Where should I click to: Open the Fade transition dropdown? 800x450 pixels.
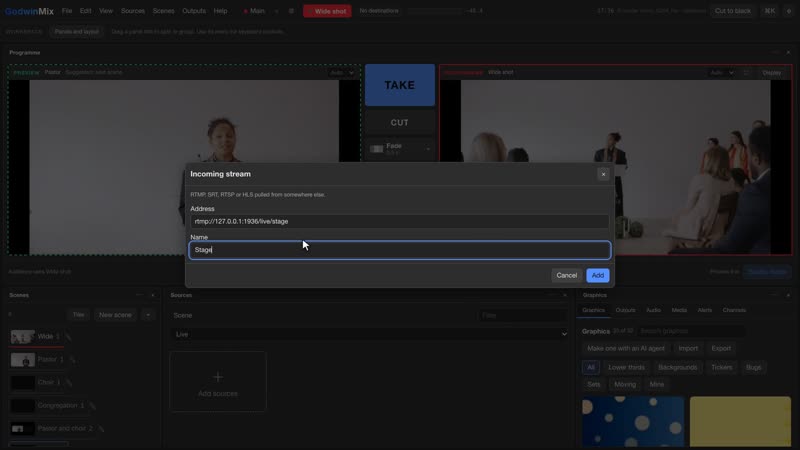point(399,149)
